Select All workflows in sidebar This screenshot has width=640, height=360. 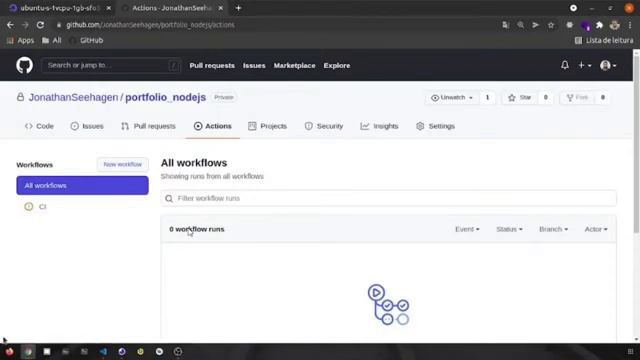[x=82, y=185]
